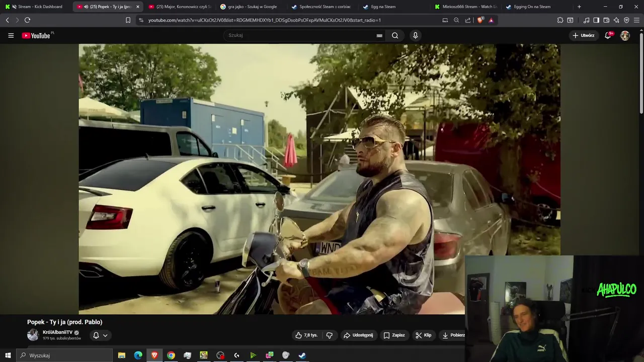644x362 pixels.
Task: Open the Brave playlist music note icon
Action: (586, 20)
